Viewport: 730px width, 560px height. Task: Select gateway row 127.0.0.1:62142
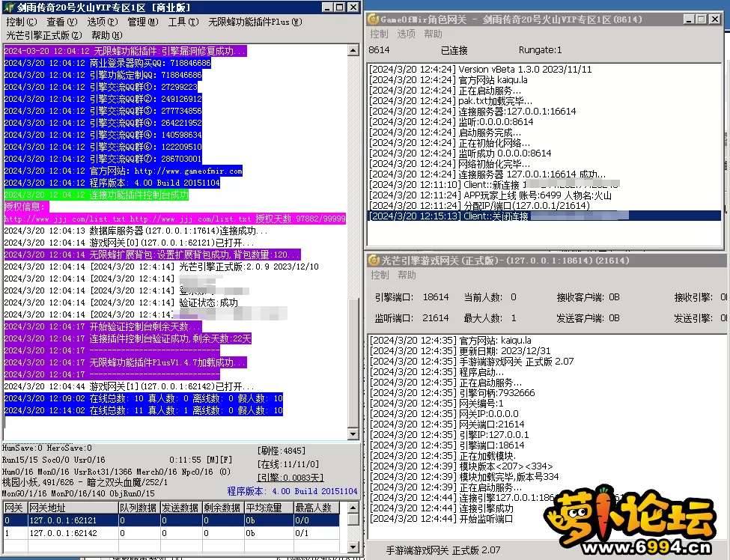tap(171, 533)
